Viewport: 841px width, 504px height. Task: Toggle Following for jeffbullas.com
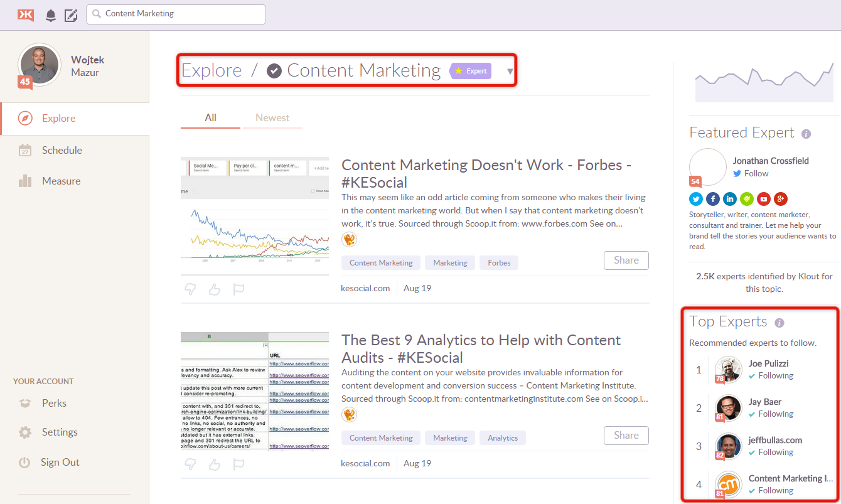771,452
